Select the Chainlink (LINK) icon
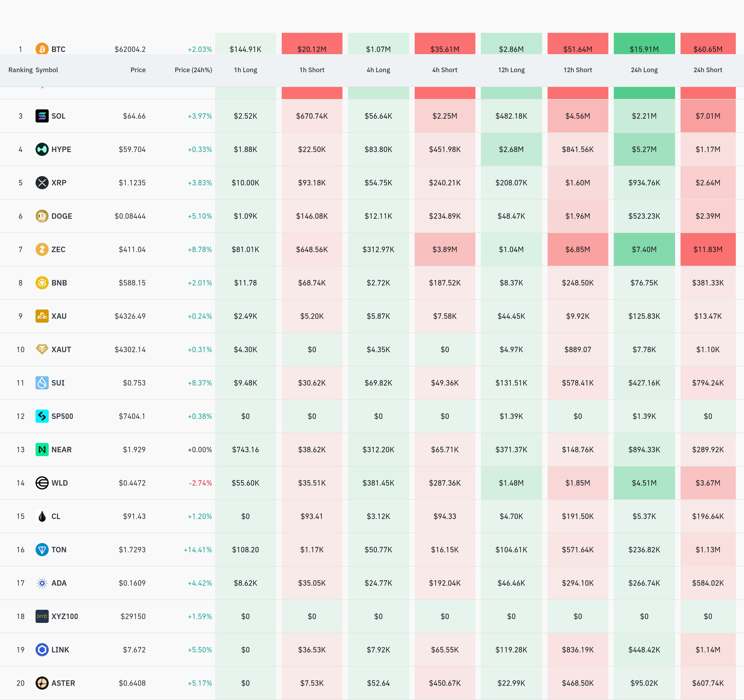 42,649
